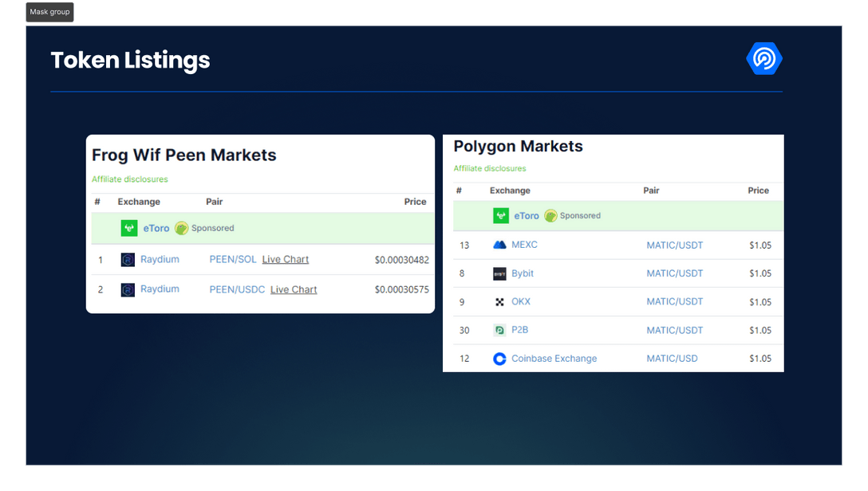Click the Token Listings heading
This screenshot has height=491, width=868.
click(130, 61)
